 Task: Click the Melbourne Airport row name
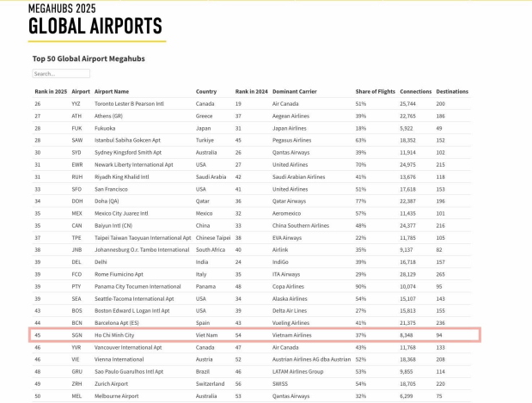tap(119, 396)
